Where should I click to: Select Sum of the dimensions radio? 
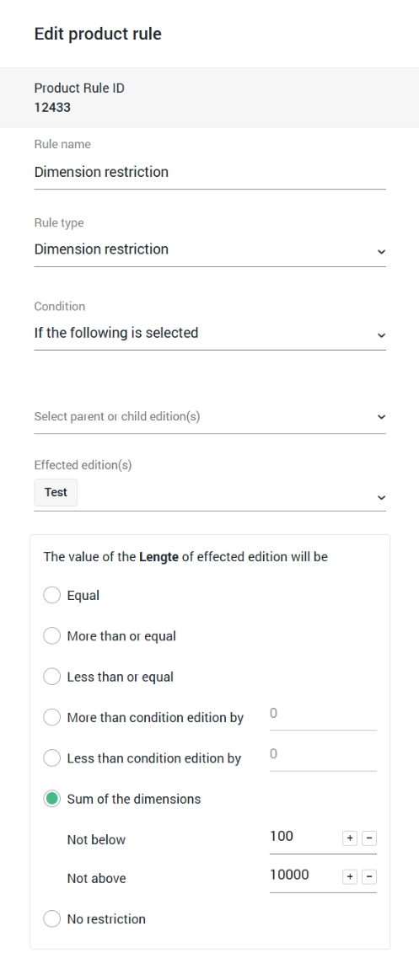[52, 799]
